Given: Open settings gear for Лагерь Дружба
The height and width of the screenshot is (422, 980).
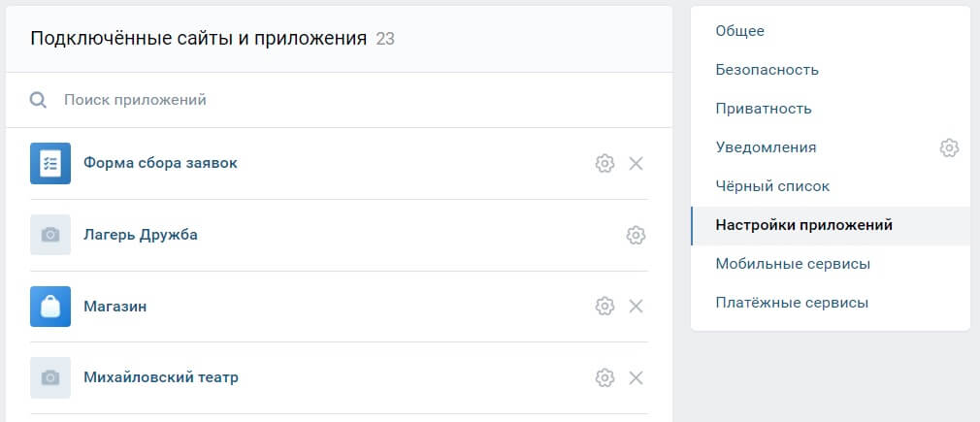Looking at the screenshot, I should pos(636,235).
